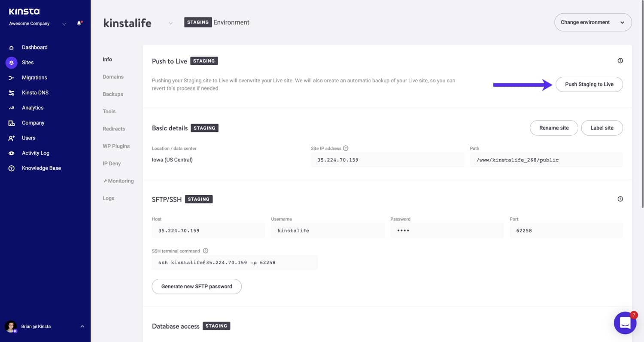Click the Sites layers icon
This screenshot has width=644, height=342.
point(12,63)
